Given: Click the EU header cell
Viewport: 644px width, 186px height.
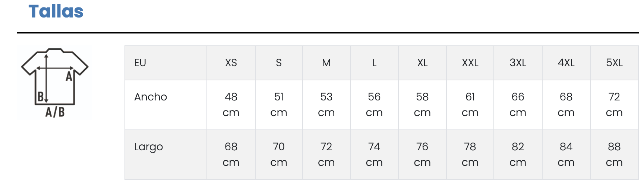Looking at the screenshot, I should (140, 63).
